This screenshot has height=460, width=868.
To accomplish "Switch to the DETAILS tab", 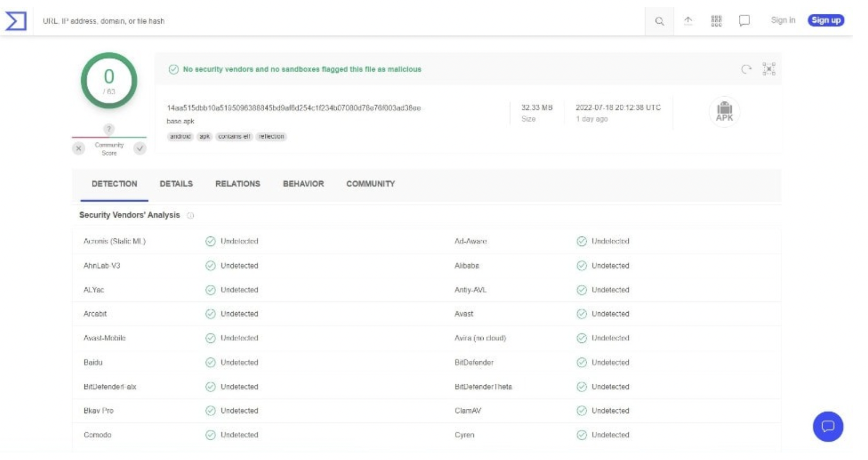I will click(x=176, y=184).
